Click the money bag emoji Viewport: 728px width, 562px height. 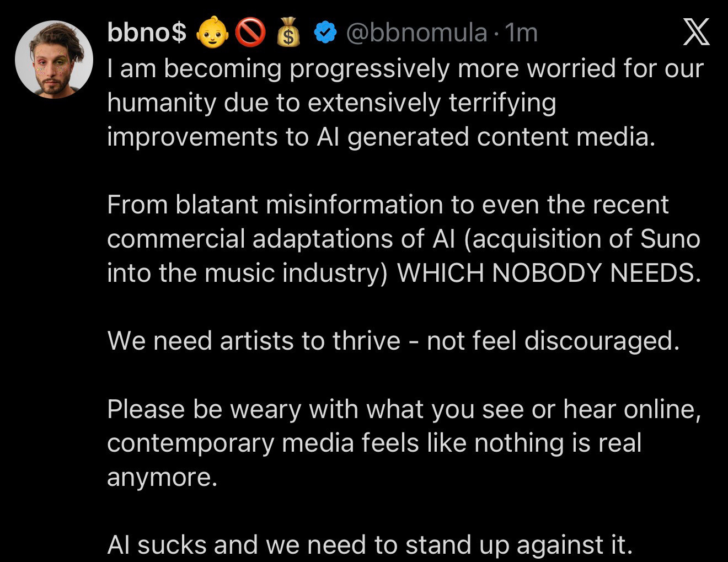click(x=287, y=34)
